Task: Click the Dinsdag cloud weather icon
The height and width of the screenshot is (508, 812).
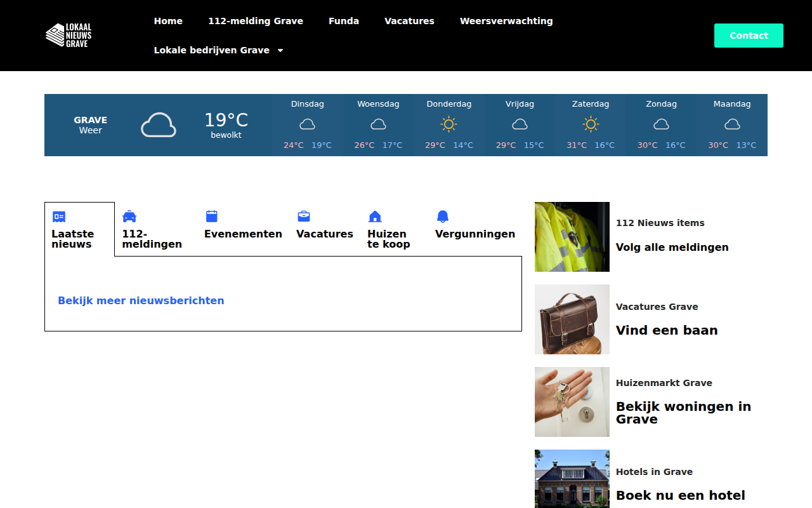Action: [x=308, y=124]
